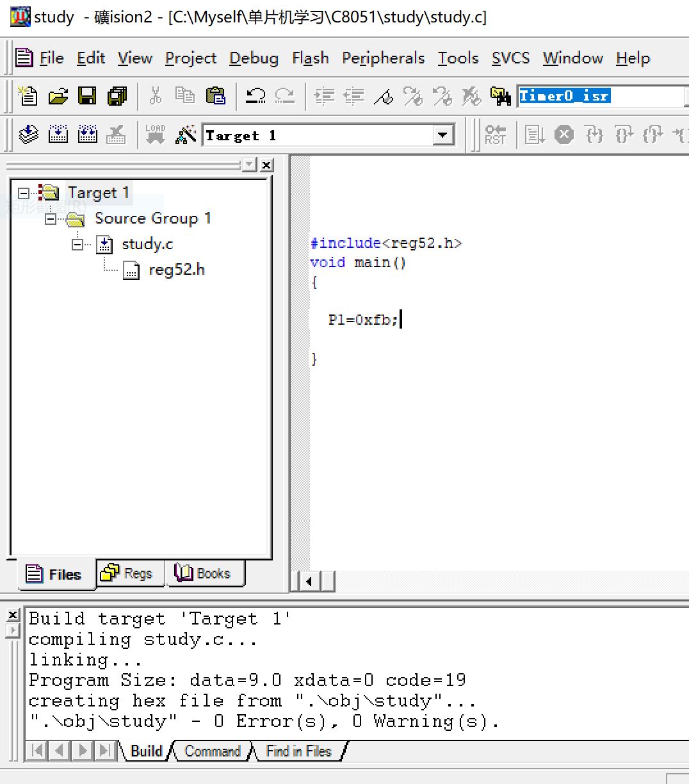Viewport: 689px width, 784px height.
Task: Click the Step into braces icon
Action: pos(595,135)
